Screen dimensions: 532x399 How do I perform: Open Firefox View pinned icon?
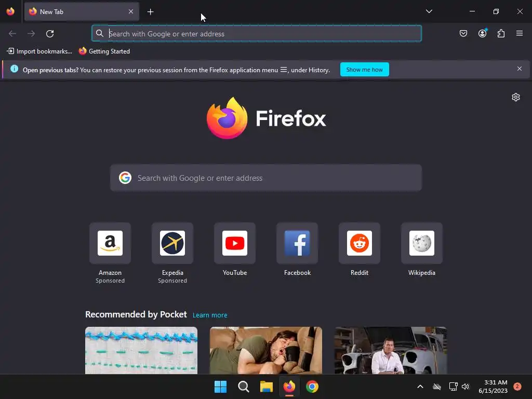click(x=10, y=11)
